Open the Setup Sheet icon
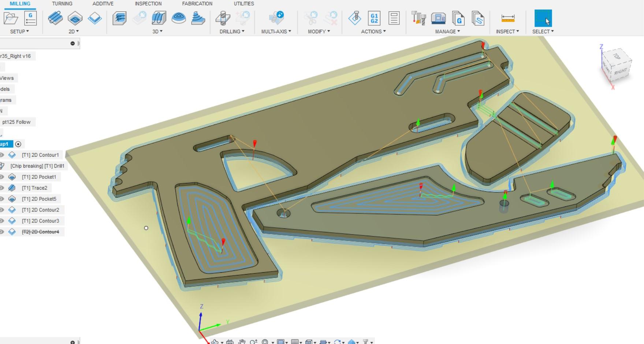The height and width of the screenshot is (344, 644). 394,18
